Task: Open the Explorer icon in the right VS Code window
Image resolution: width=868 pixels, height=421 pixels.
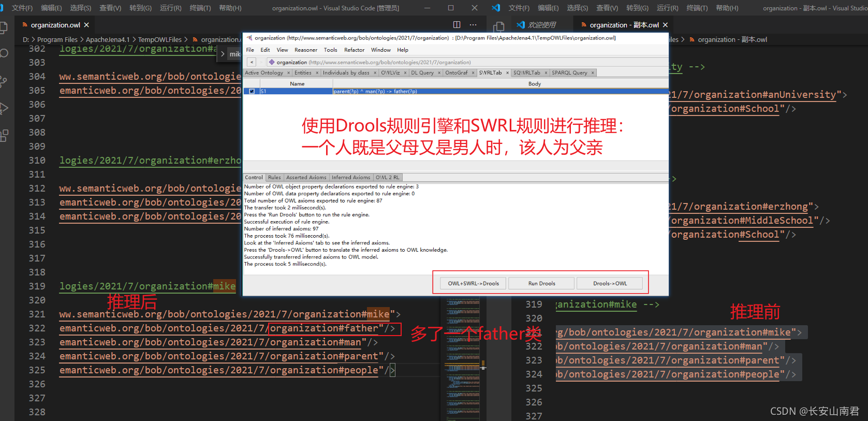Action: [x=499, y=27]
